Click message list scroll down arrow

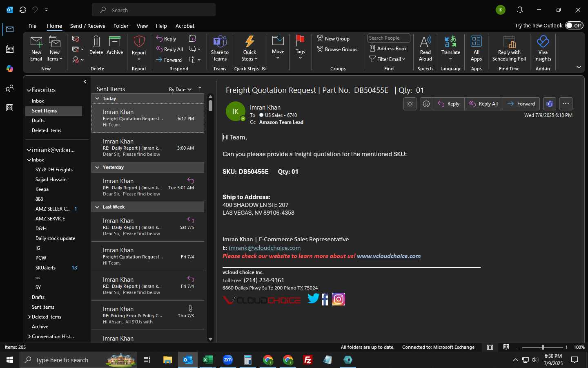click(x=210, y=339)
